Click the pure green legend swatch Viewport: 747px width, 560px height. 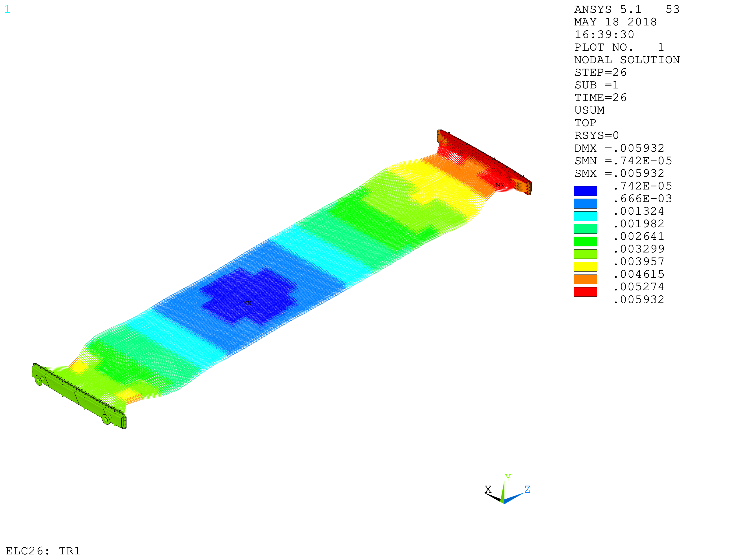click(585, 241)
